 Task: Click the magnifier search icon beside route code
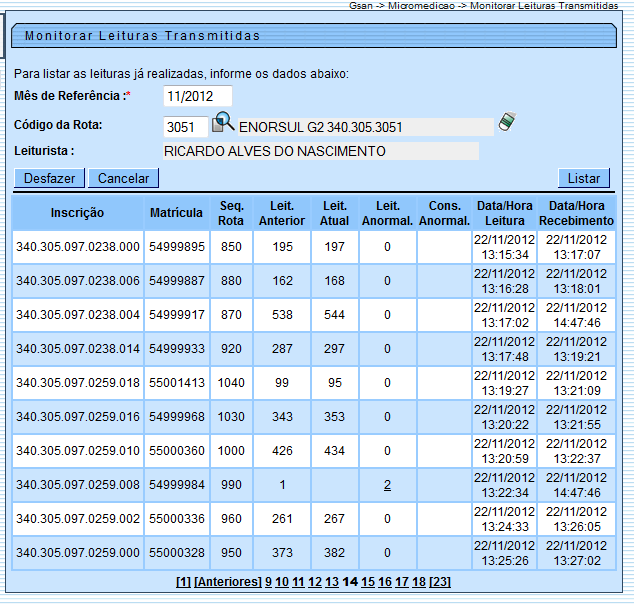pyautogui.click(x=224, y=123)
